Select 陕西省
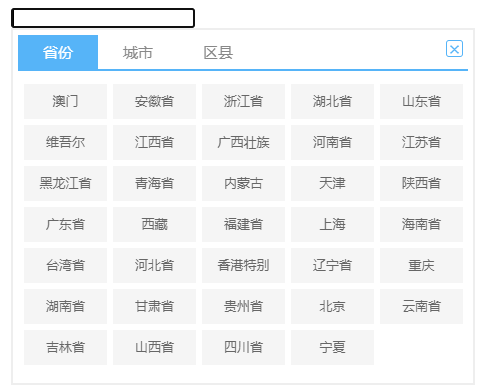The height and width of the screenshot is (391, 485). (421, 183)
